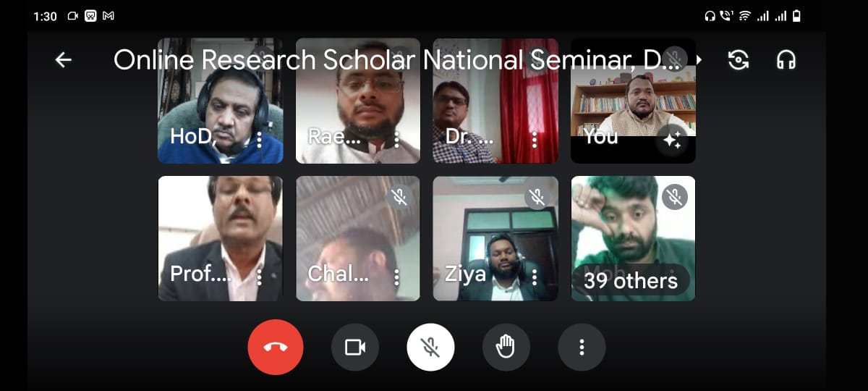Switch camera using the flip icon
This screenshot has width=868, height=391.
[x=739, y=60]
